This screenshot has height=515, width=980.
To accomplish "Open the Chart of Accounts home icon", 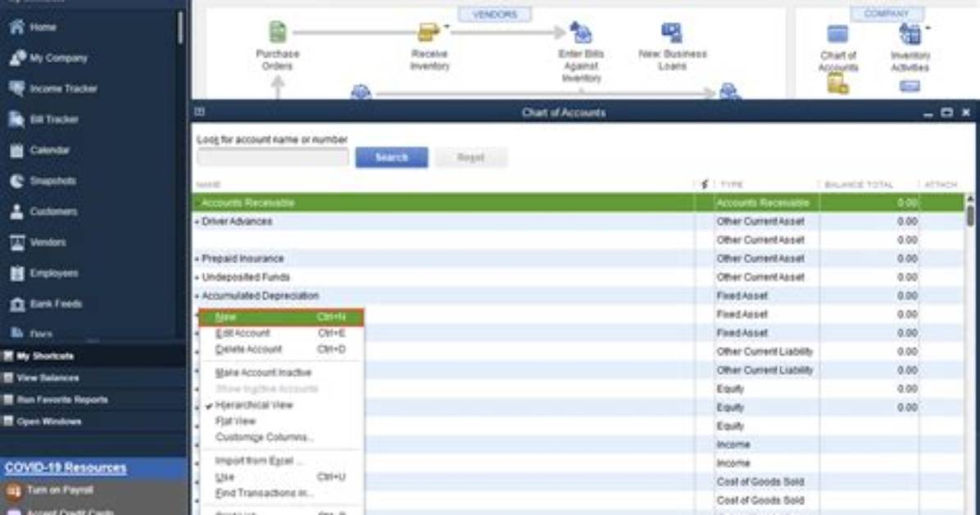I will 837,34.
